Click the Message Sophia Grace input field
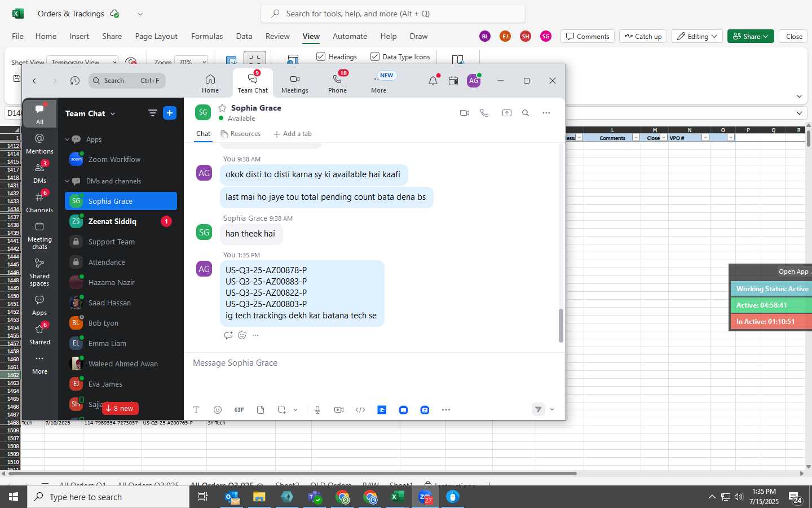The height and width of the screenshot is (508, 812). tap(374, 363)
